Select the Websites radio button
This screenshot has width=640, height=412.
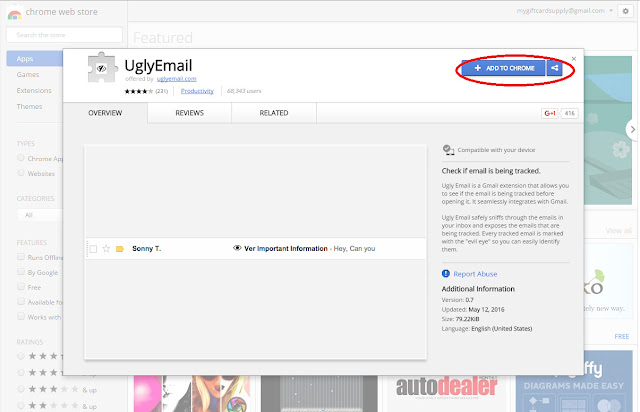point(21,173)
